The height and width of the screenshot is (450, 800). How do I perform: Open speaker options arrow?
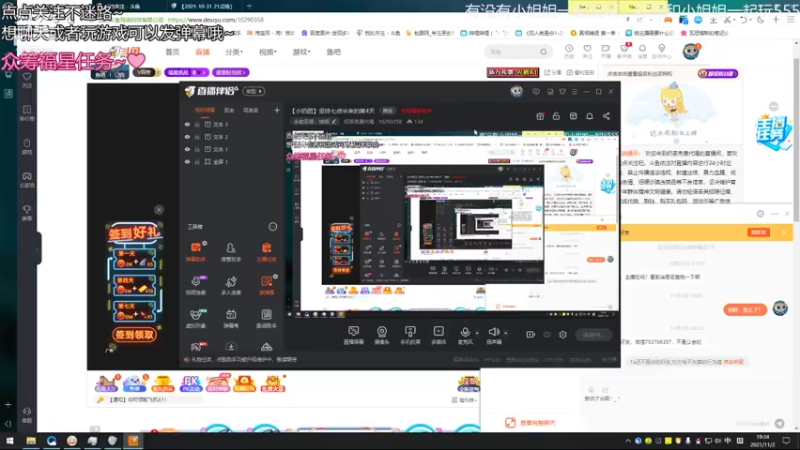click(506, 333)
